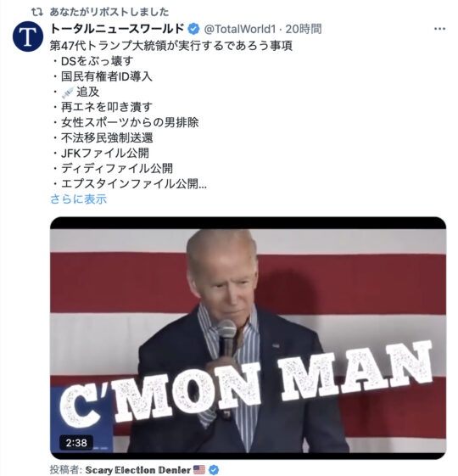Play the C'MON MAN video thumbnail

(248, 338)
